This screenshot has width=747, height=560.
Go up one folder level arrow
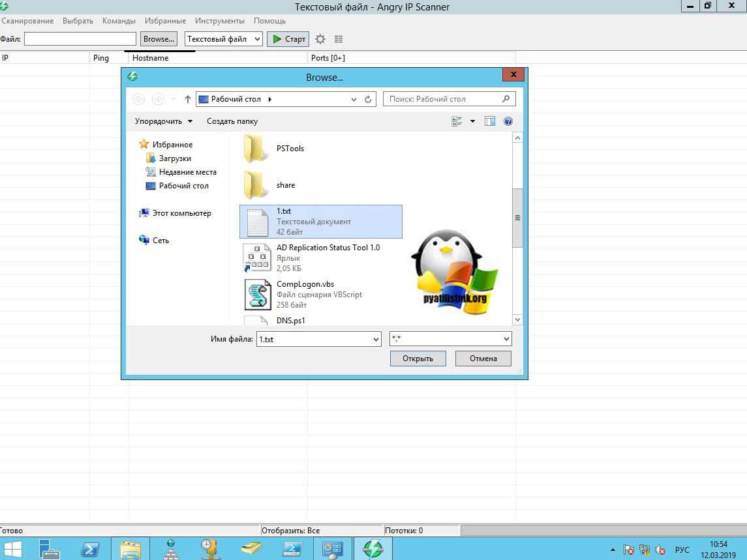tap(188, 99)
